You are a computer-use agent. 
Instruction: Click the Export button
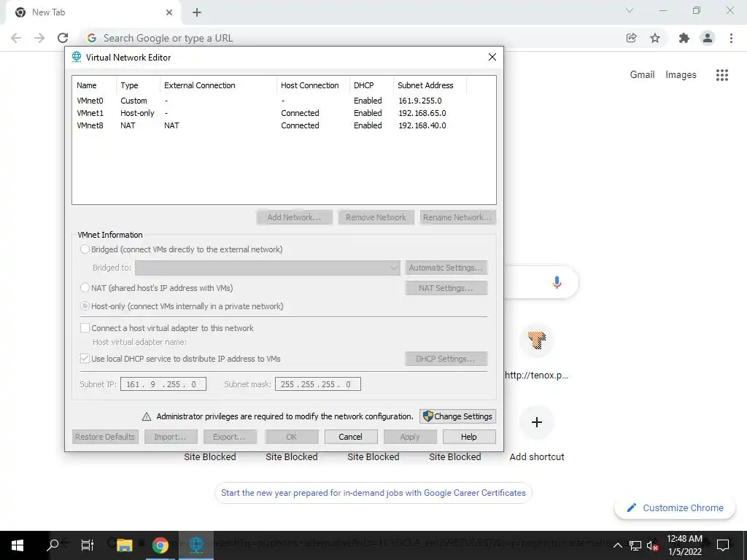point(229,437)
